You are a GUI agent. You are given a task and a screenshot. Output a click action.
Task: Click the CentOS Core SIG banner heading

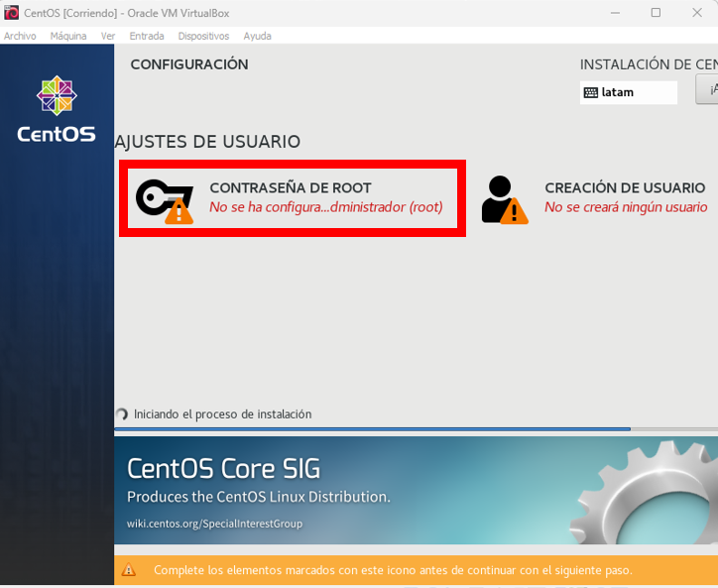pyautogui.click(x=223, y=468)
